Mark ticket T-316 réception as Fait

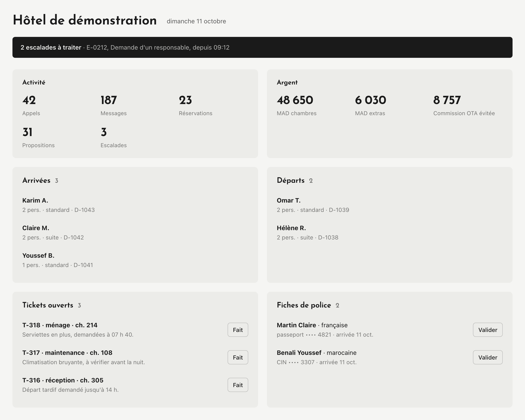point(238,385)
